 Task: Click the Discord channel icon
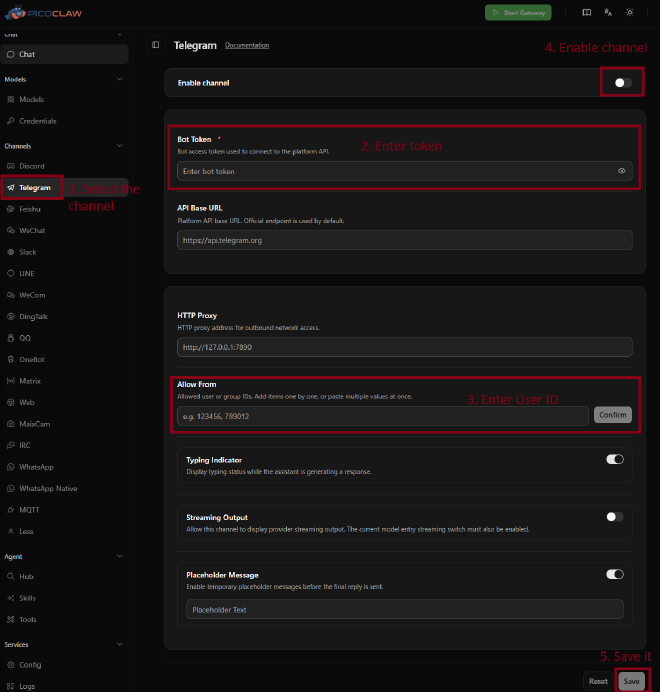click(11, 166)
